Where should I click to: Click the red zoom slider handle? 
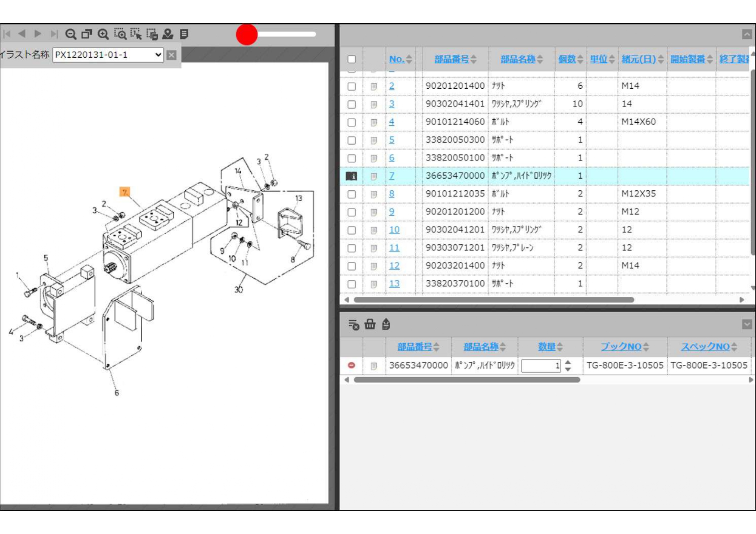tap(247, 34)
